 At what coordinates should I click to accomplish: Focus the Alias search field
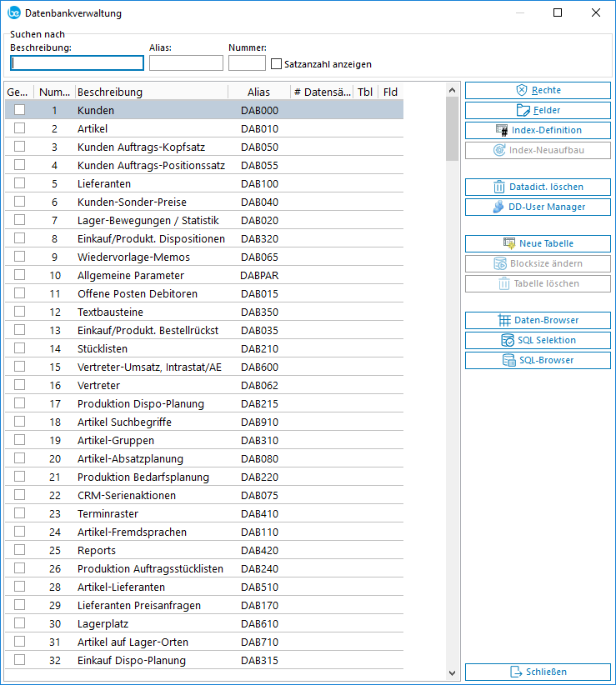click(x=186, y=63)
